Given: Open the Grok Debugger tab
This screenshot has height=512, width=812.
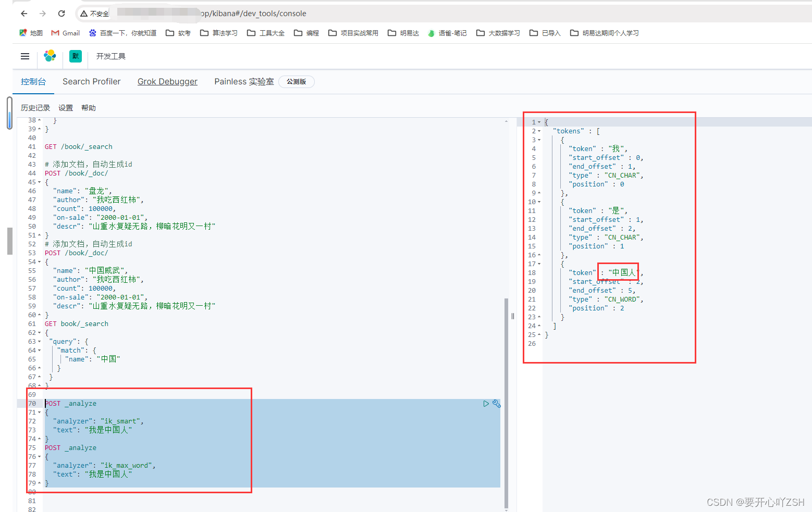Looking at the screenshot, I should (167, 81).
